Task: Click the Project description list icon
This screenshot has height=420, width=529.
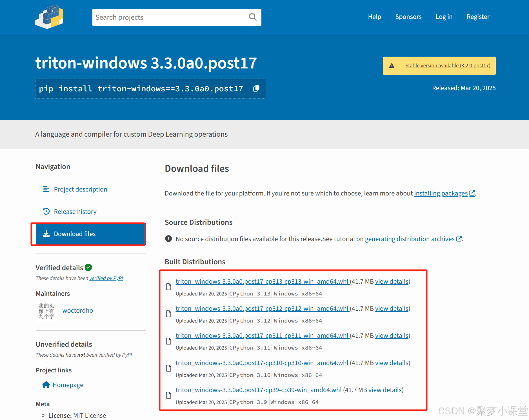Action: point(46,189)
